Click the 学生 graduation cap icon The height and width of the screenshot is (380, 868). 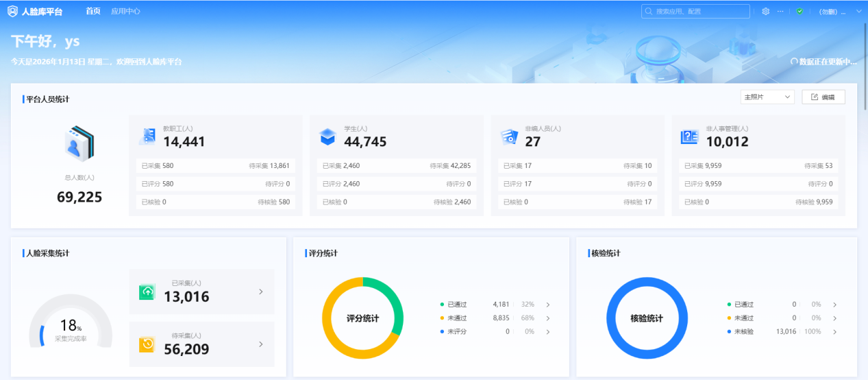(x=328, y=137)
